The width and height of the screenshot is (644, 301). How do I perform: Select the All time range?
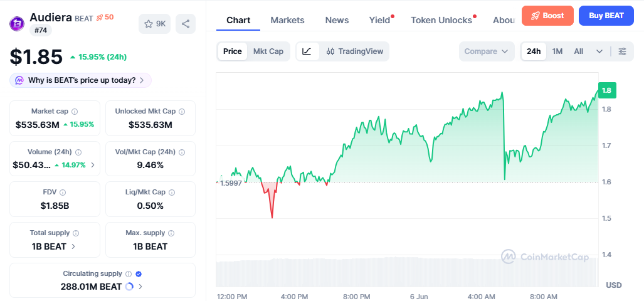pyautogui.click(x=578, y=51)
